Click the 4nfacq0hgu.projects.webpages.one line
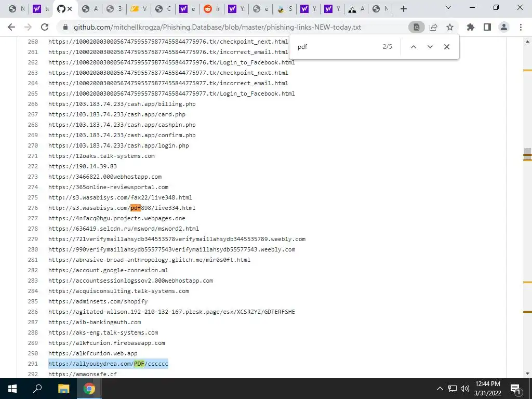532x399 pixels. 117,218
